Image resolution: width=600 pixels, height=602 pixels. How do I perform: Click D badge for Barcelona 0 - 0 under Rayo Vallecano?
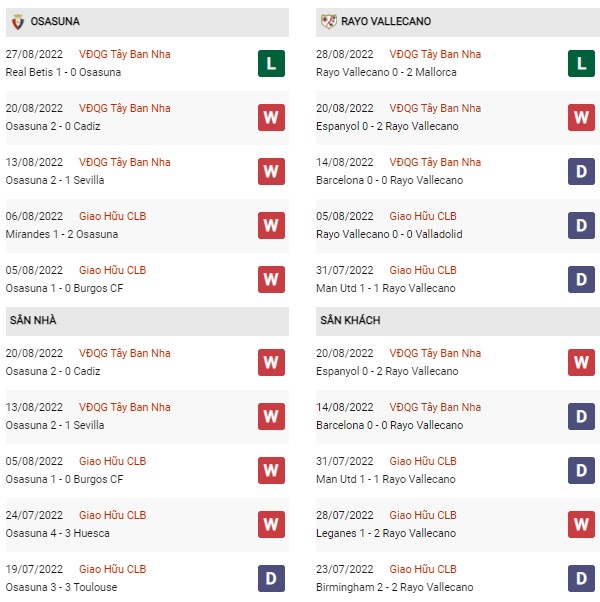click(x=581, y=171)
